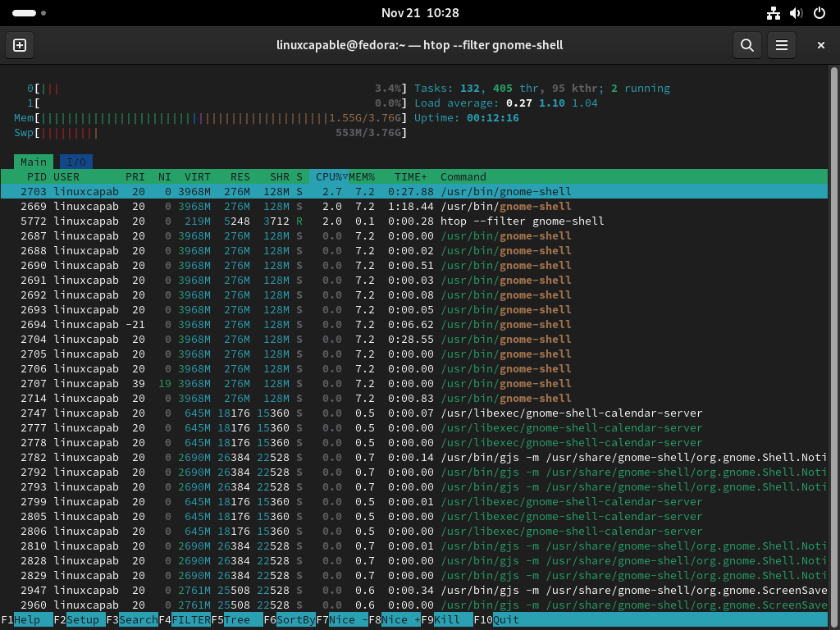
Task: Click the volume speaker icon in the top bar
Action: tap(796, 13)
